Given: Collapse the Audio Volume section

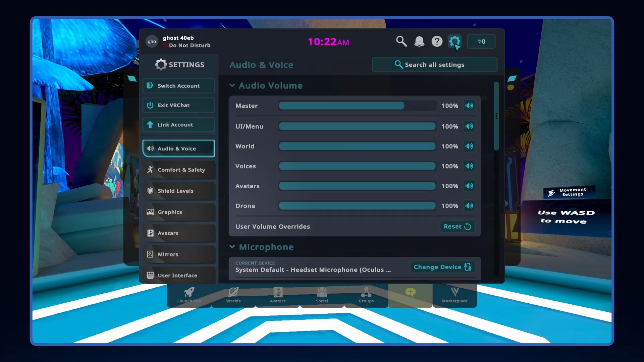Looking at the screenshot, I should (x=232, y=85).
